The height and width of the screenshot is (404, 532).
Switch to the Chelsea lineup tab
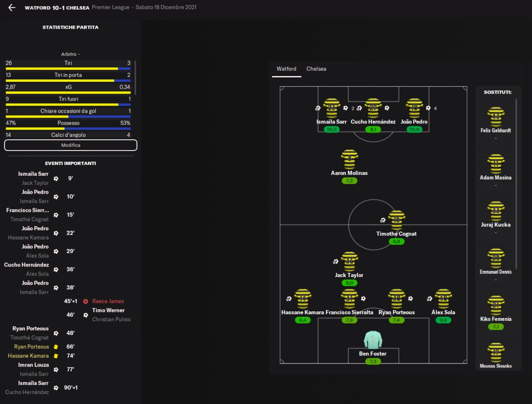[316, 69]
